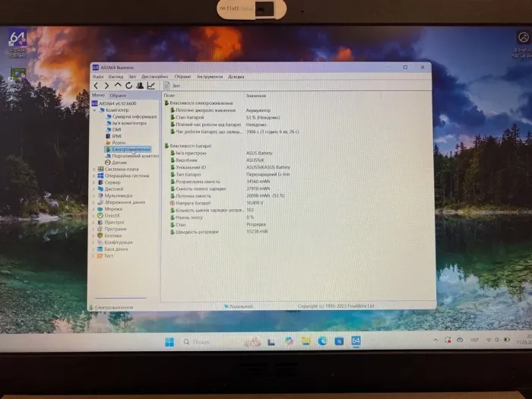Click the Refresh icon in toolbar

(x=128, y=86)
